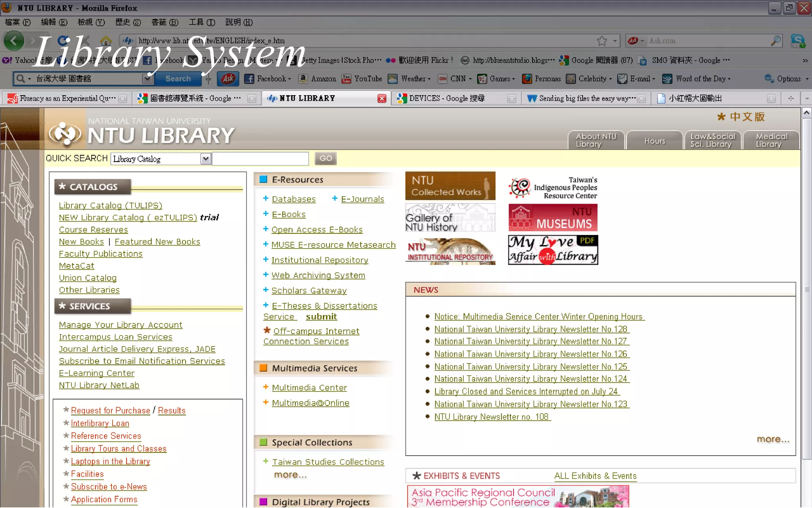This screenshot has height=508, width=812.
Task: Open Weather toolbar menu
Action: 409,79
